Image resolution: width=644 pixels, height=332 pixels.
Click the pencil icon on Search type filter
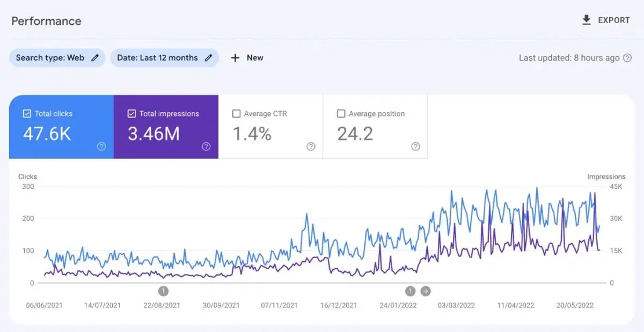(x=96, y=57)
